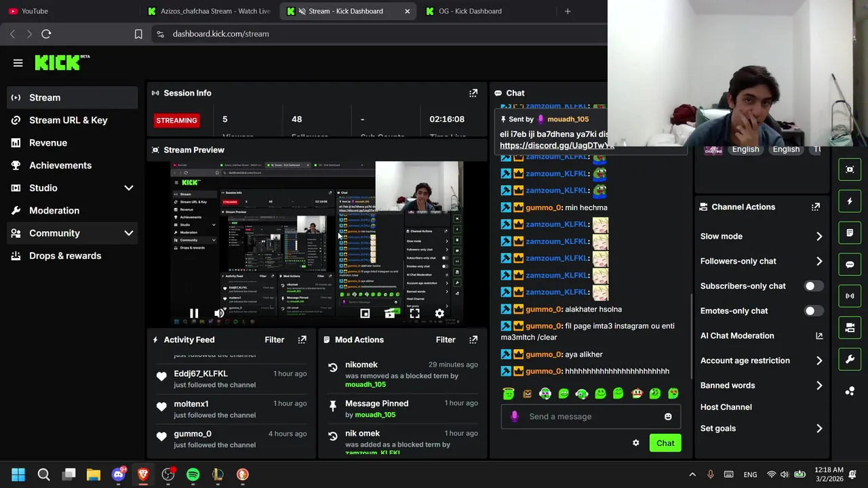The height and width of the screenshot is (488, 868).
Task: Enable Emotes-only chat toggle
Action: point(813,311)
